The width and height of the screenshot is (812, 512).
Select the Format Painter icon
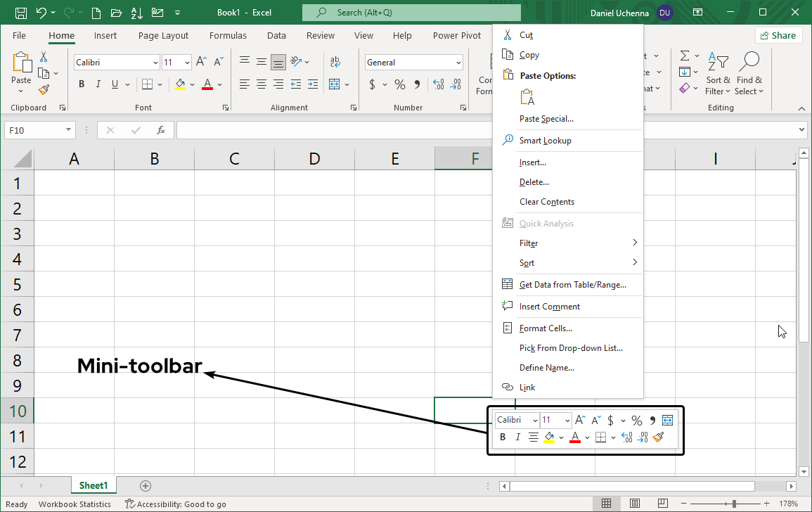43,90
